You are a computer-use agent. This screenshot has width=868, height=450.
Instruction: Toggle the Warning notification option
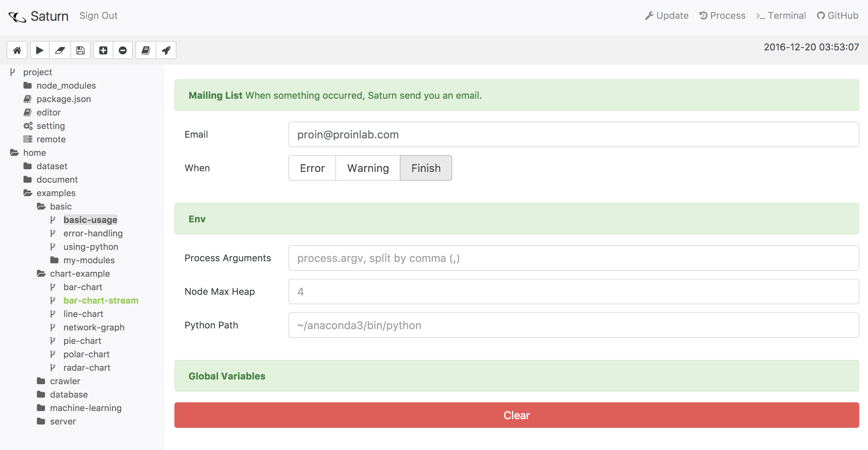(368, 168)
